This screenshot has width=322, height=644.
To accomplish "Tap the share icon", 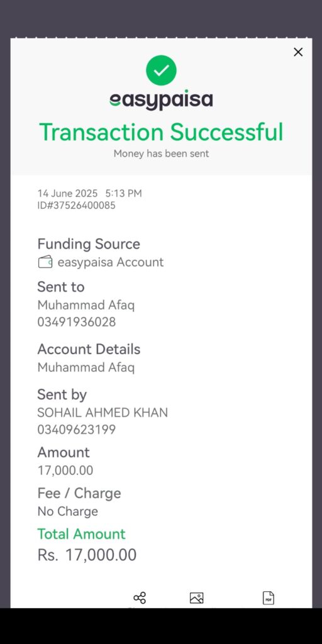I will click(x=140, y=598).
